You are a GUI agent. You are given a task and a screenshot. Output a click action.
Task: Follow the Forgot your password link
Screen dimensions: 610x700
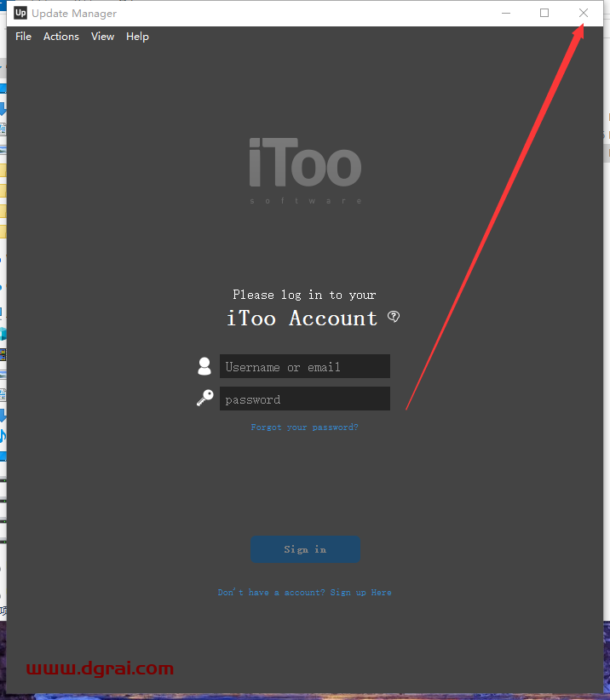(304, 427)
